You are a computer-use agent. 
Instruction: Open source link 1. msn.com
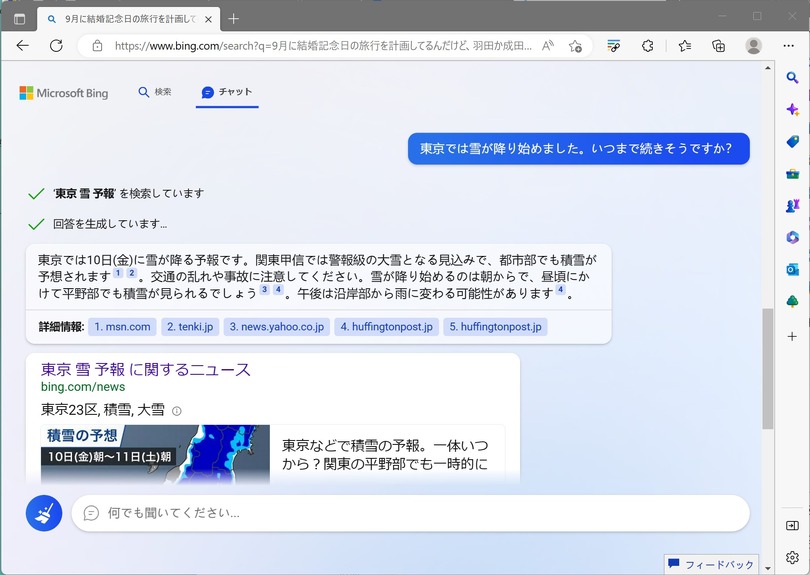click(122, 327)
